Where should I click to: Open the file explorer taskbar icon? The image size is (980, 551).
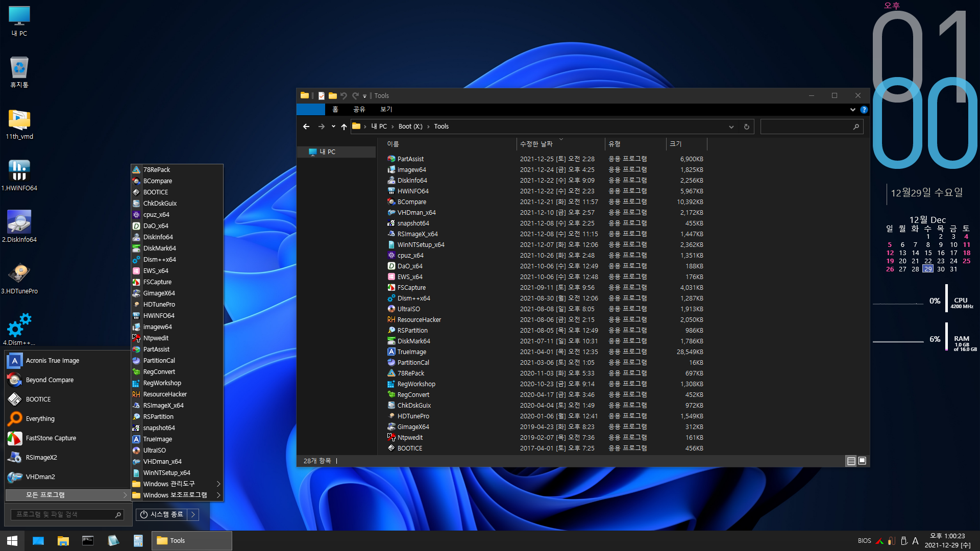coord(63,541)
